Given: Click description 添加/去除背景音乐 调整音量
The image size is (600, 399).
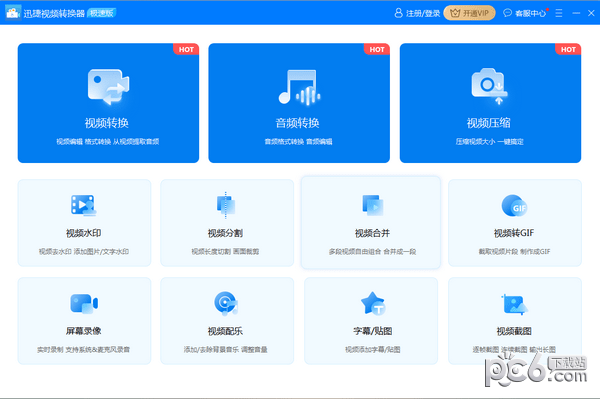Looking at the screenshot, I should point(225,349).
